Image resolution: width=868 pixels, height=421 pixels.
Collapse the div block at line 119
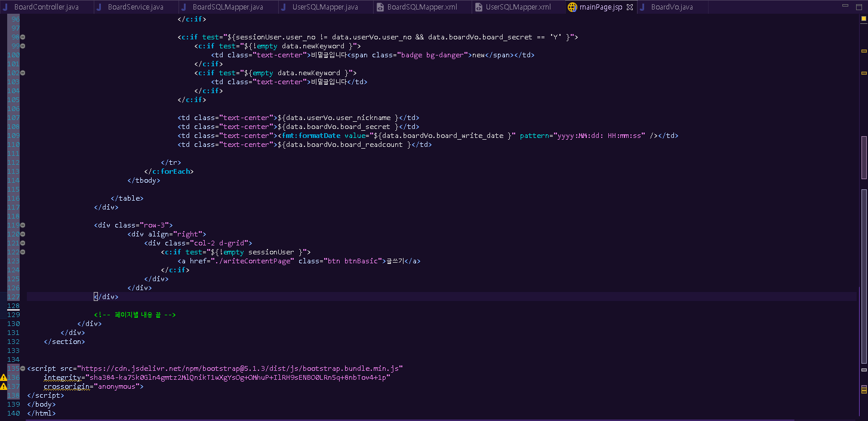click(23, 225)
